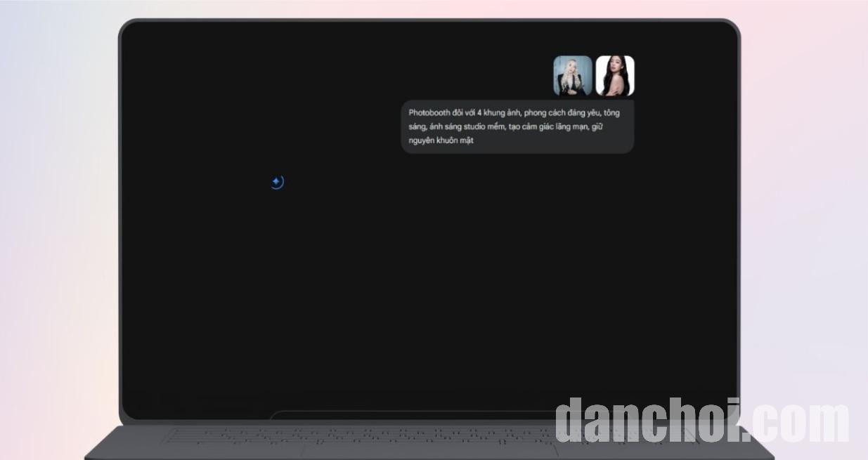
Task: Click "nguyên khuôn mặt" on the last line
Action: [441, 141]
